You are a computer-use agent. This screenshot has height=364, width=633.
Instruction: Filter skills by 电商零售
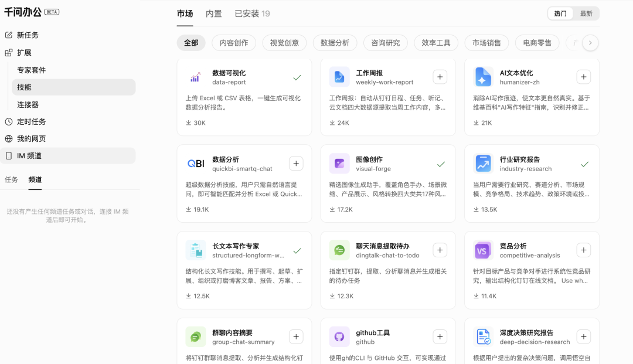pos(537,43)
